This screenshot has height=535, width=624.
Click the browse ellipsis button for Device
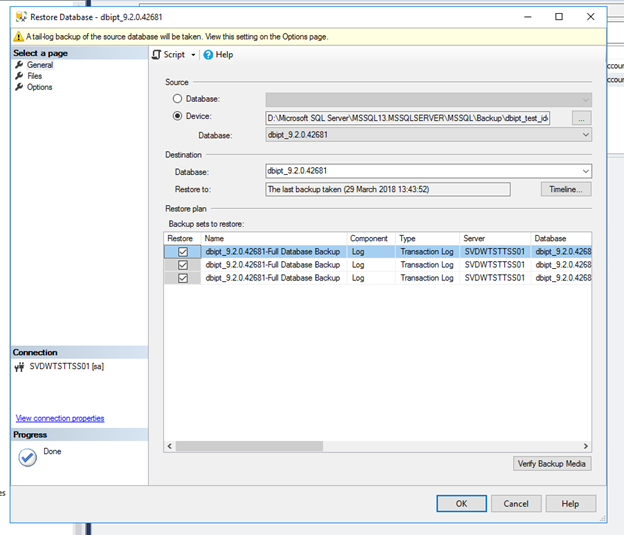[x=581, y=118]
